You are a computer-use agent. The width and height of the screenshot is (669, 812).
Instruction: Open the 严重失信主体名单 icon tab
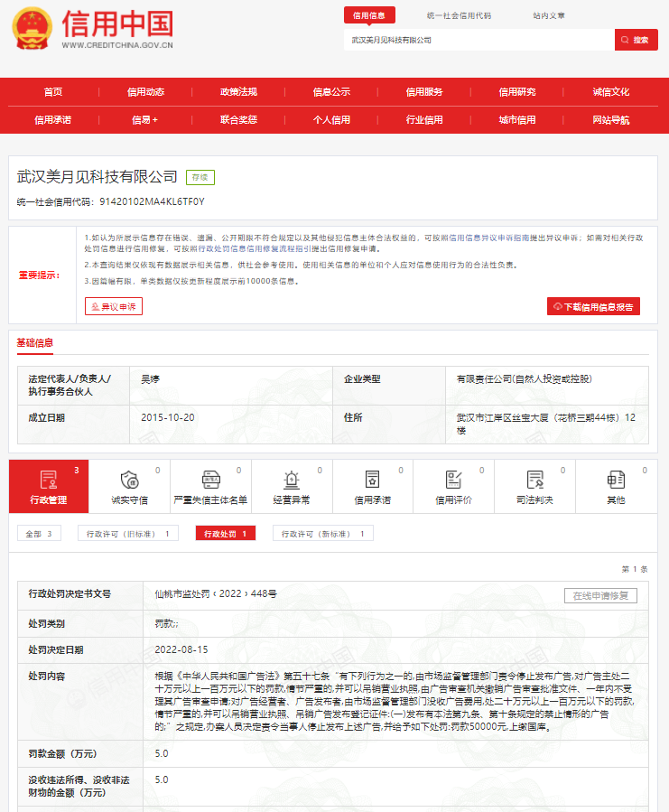210,486
